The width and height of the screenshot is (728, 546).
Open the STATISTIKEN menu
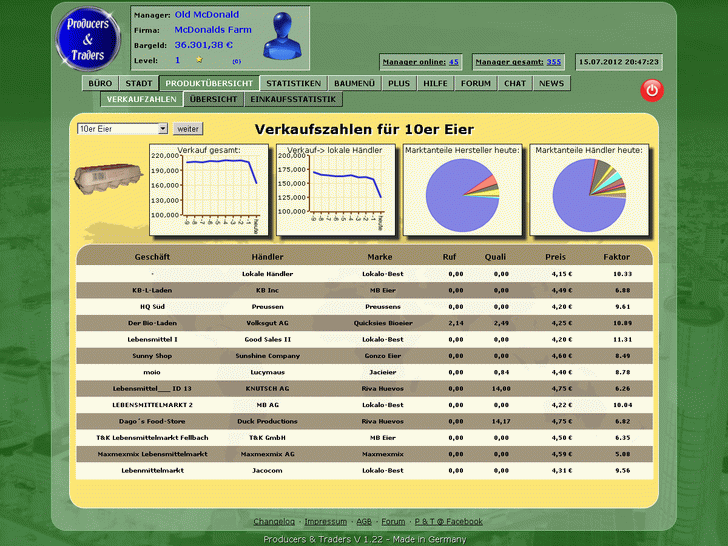point(293,84)
